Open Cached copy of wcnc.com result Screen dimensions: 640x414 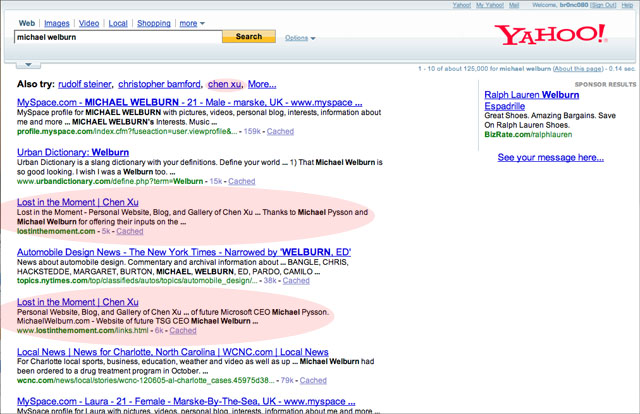[x=313, y=381]
